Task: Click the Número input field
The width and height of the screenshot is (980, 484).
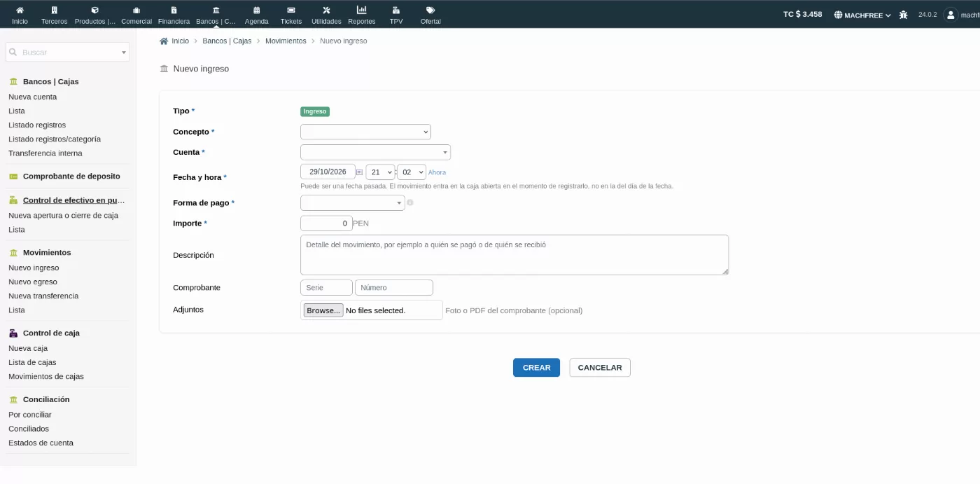Action: (394, 288)
